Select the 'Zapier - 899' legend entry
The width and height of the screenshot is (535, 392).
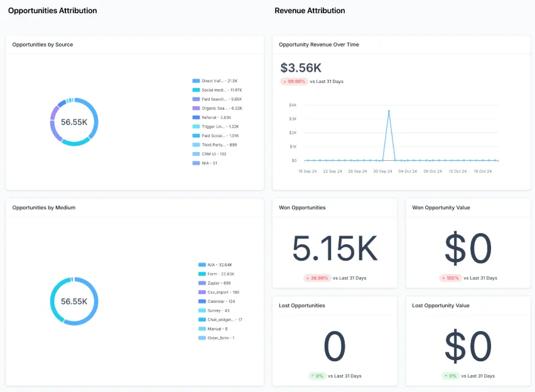point(215,283)
